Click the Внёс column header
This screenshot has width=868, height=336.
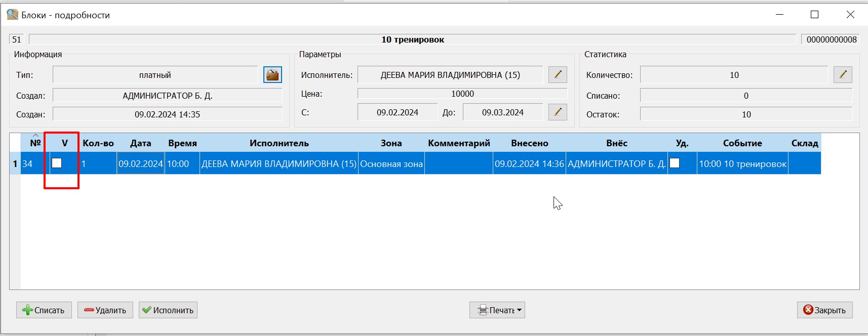click(617, 143)
